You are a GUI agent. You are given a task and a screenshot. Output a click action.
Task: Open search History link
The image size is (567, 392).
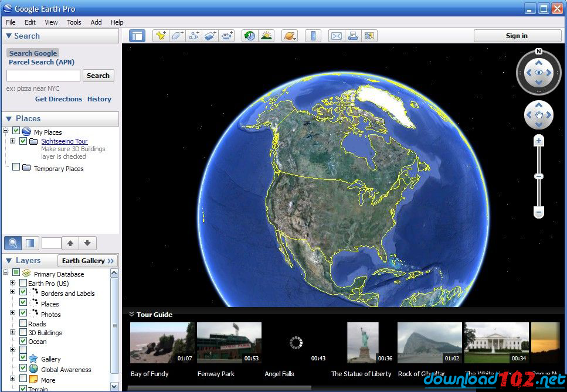[x=99, y=99]
